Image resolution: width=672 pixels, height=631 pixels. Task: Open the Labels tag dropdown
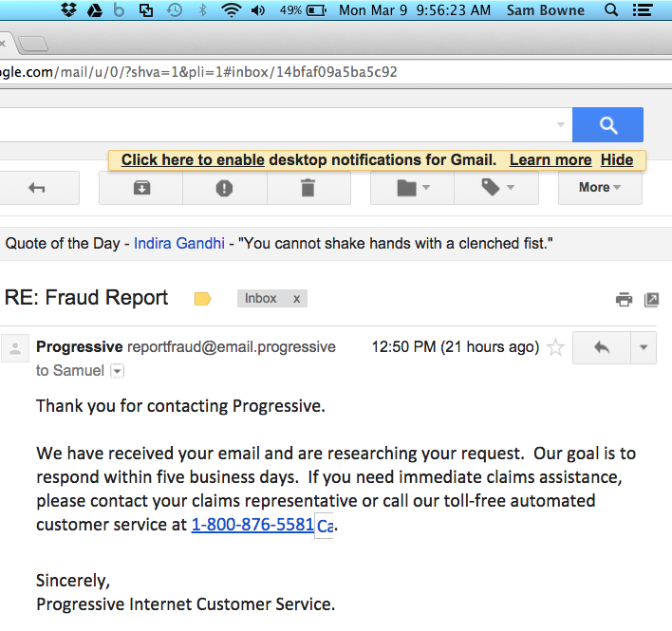pos(496,188)
